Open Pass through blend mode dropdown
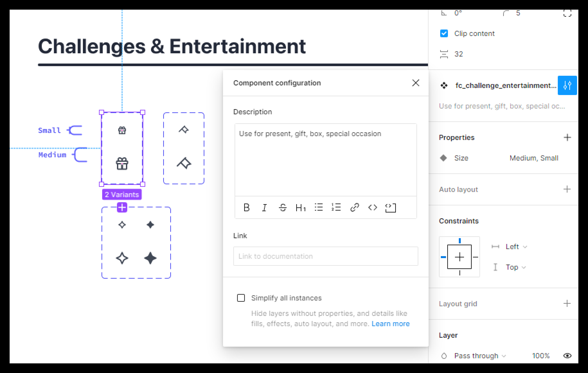 pos(480,356)
